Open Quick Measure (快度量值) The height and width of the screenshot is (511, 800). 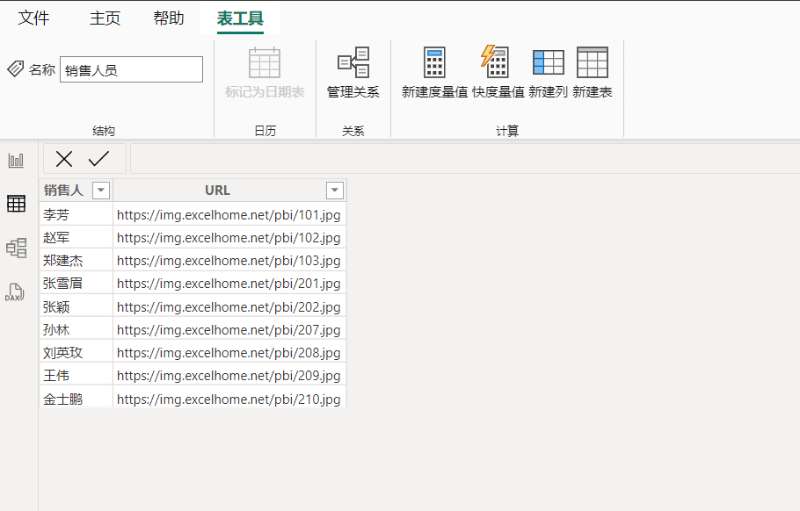[x=498, y=72]
